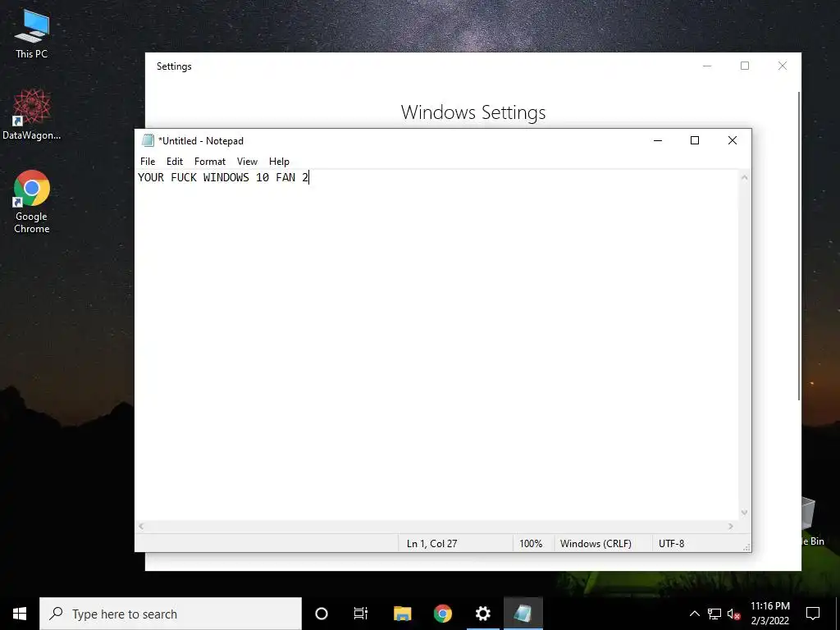This screenshot has width=840, height=630.
Task: Open Task View from the taskbar
Action: click(x=361, y=614)
